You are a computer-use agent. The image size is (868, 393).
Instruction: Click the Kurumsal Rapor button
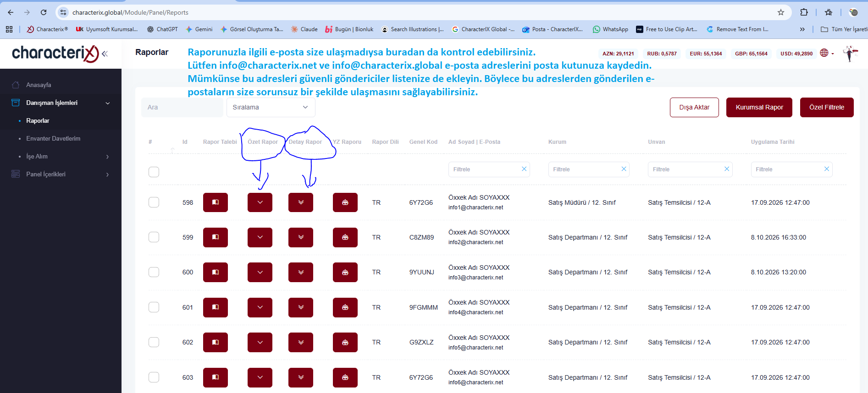(x=759, y=107)
